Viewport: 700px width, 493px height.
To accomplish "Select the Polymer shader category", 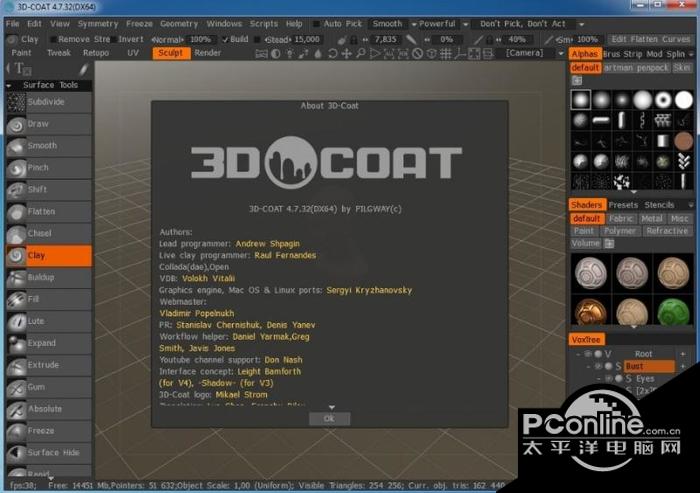I will coord(620,231).
